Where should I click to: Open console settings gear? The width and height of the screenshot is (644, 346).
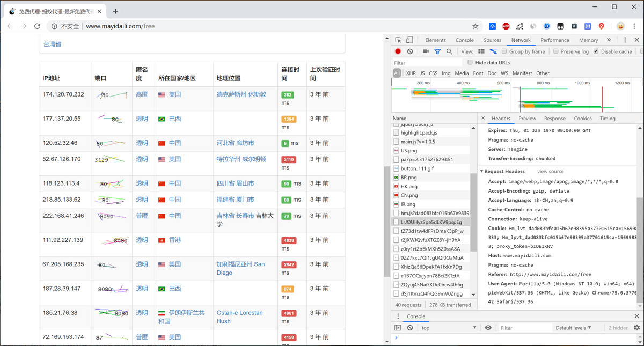pyautogui.click(x=637, y=328)
